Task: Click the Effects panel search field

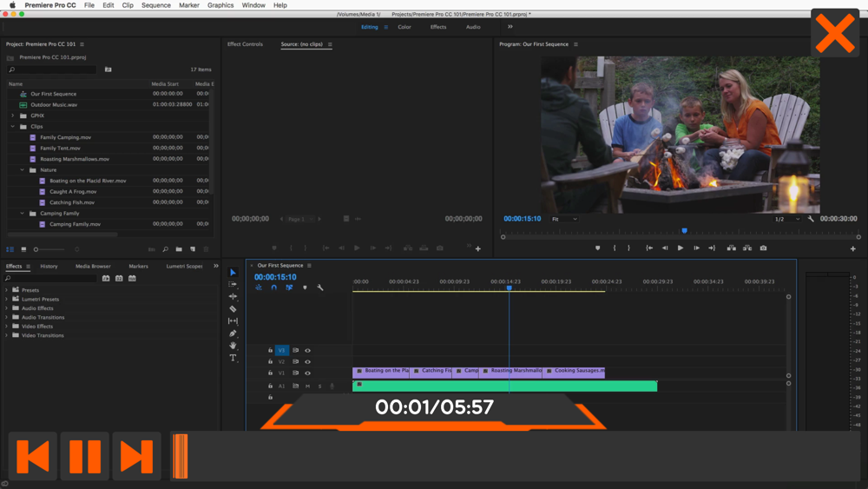Action: pos(52,279)
